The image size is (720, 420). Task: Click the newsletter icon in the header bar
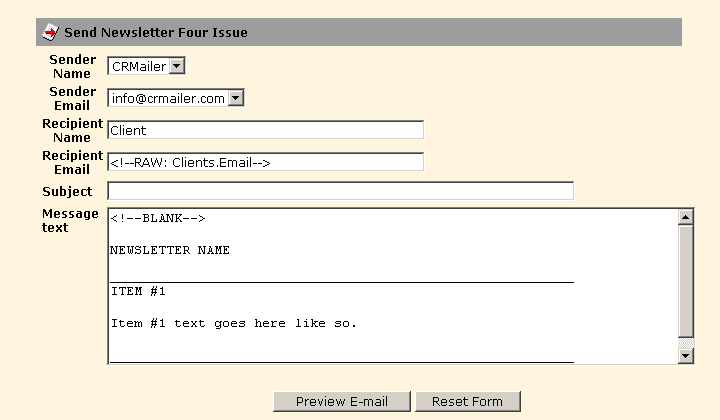coord(50,32)
